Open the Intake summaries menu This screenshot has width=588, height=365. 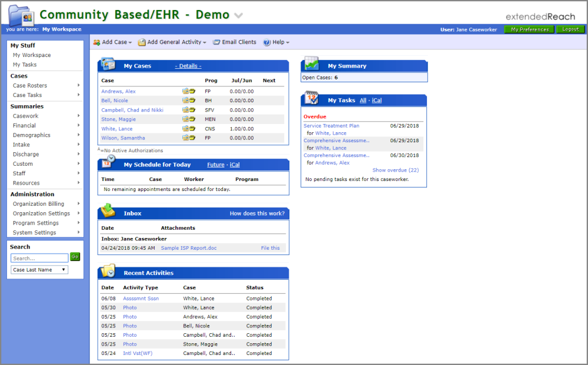pyautogui.click(x=21, y=145)
